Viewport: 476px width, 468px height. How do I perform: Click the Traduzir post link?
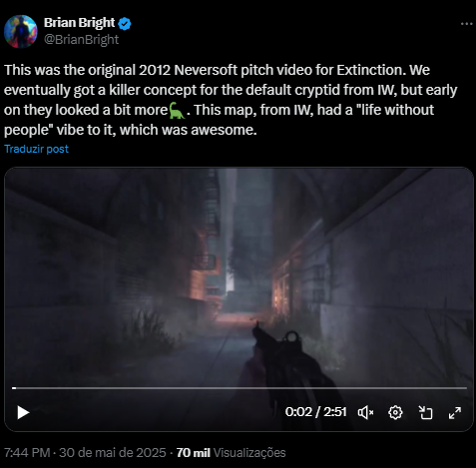[x=36, y=149]
